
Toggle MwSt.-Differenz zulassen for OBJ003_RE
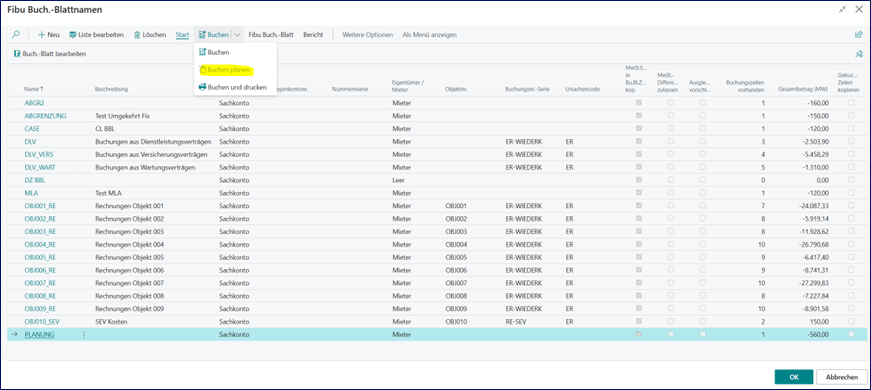pyautogui.click(x=671, y=231)
